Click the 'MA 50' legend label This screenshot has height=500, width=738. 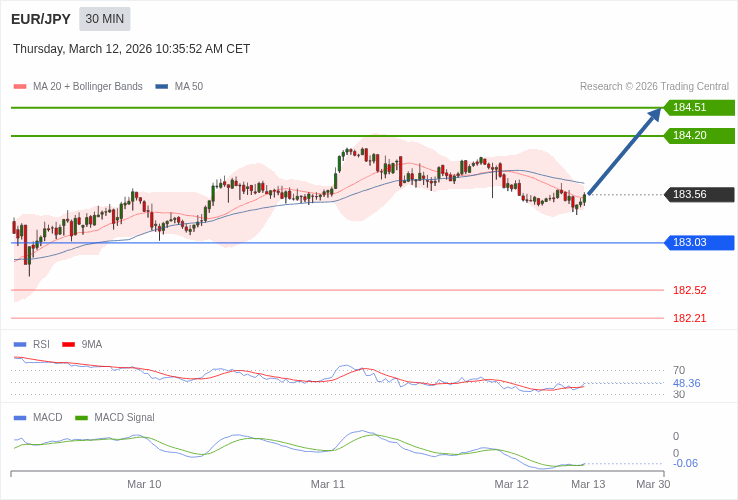(189, 87)
